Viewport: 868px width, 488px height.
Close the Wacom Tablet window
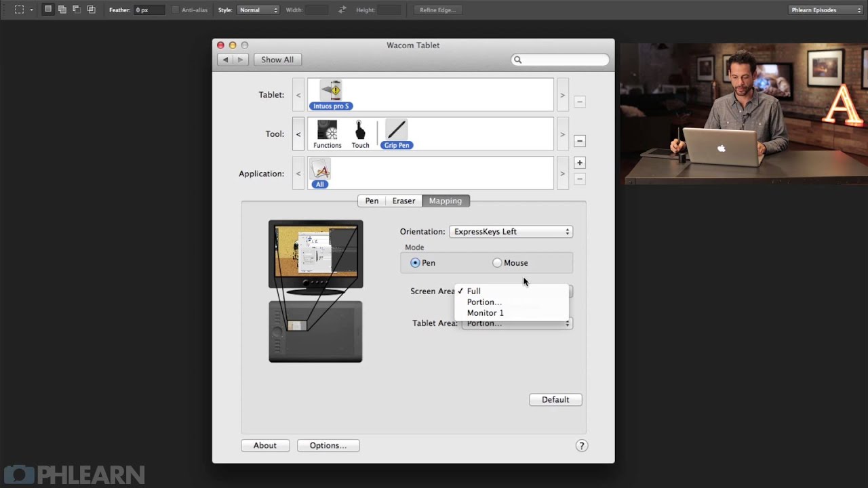[220, 45]
